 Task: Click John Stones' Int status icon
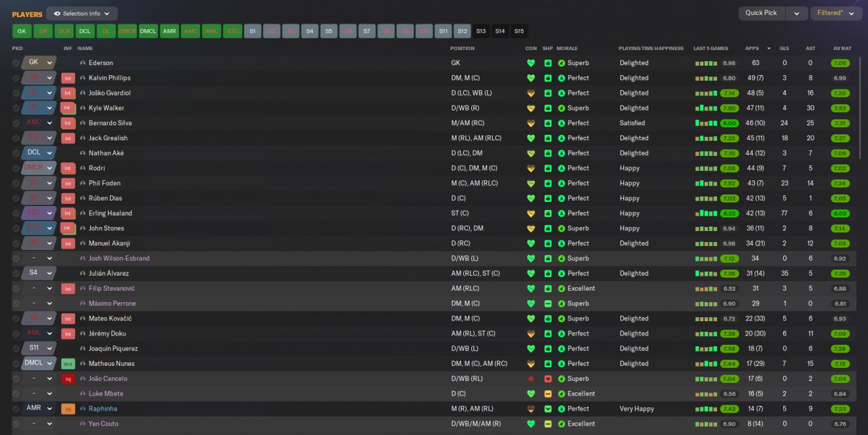68,228
